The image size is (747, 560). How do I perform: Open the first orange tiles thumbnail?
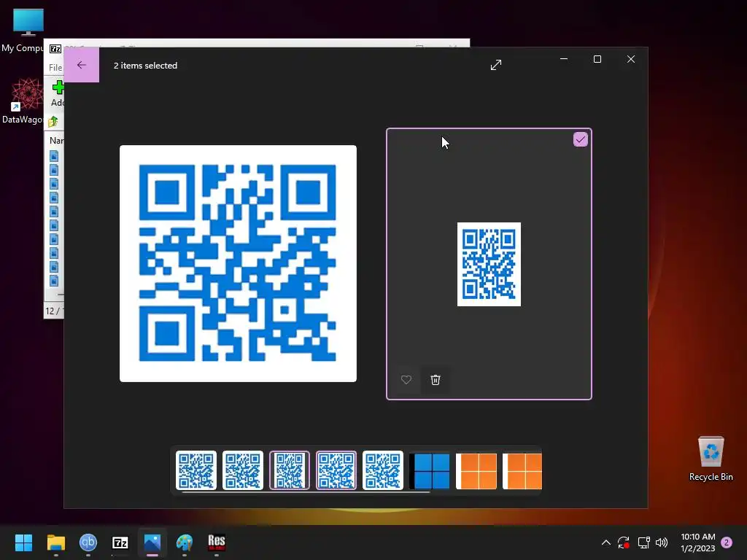476,470
